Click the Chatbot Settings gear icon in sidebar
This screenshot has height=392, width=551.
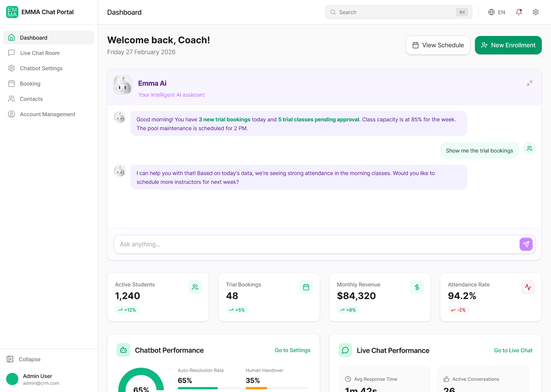11,68
